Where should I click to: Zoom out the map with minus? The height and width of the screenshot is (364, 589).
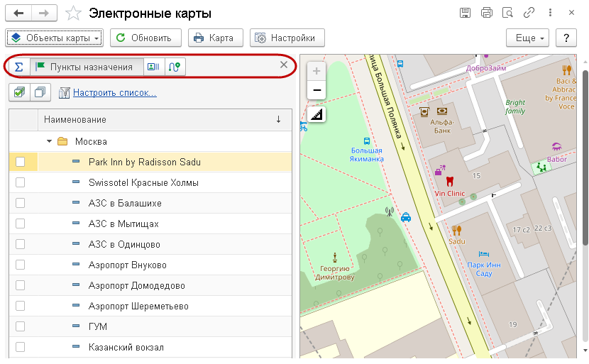[316, 90]
